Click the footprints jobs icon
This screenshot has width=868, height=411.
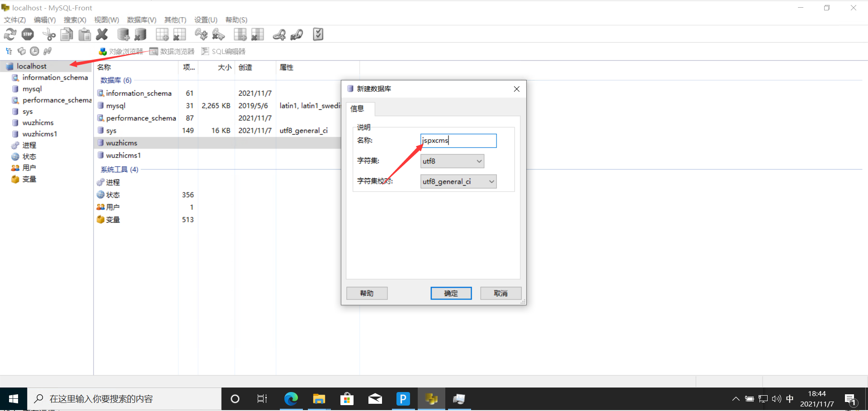[47, 51]
